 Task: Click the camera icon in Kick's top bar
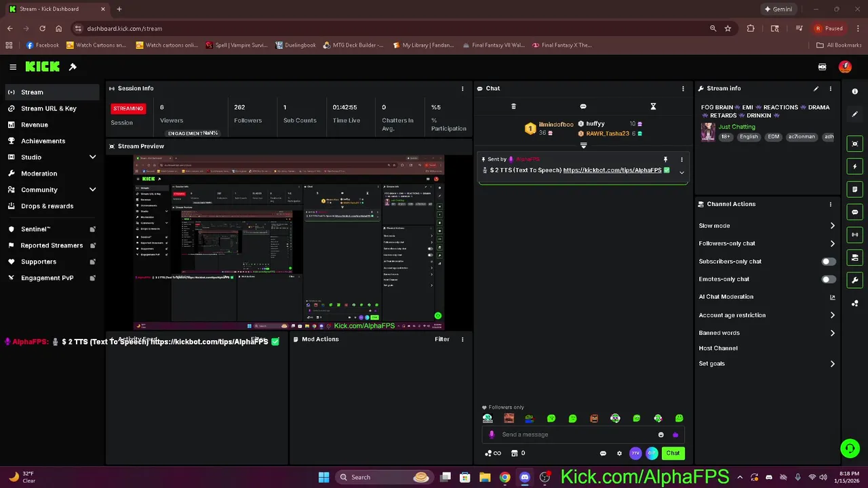point(823,67)
